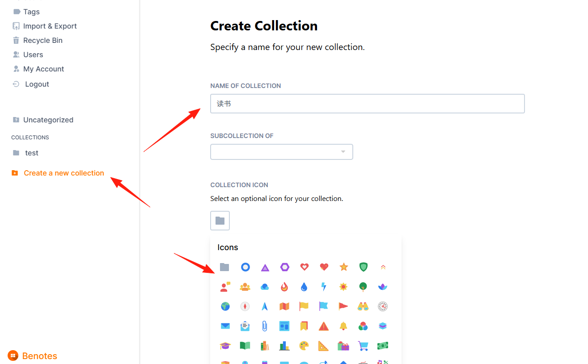Choose the purple hexagon icon
Viewport: 588px width, 364px height.
click(285, 267)
